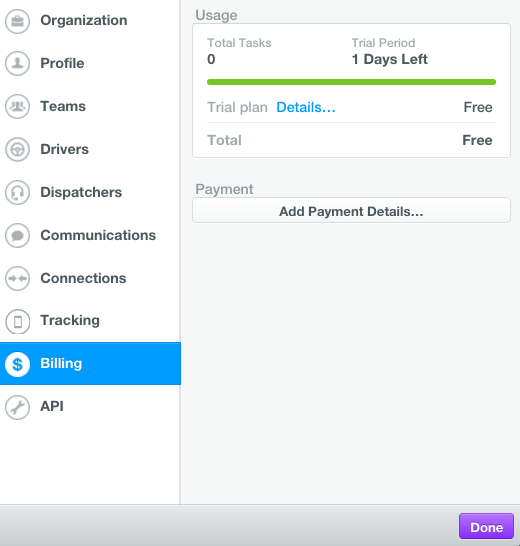Click the Organization briefcase icon
Viewport: 520px width, 546px height.
17,21
